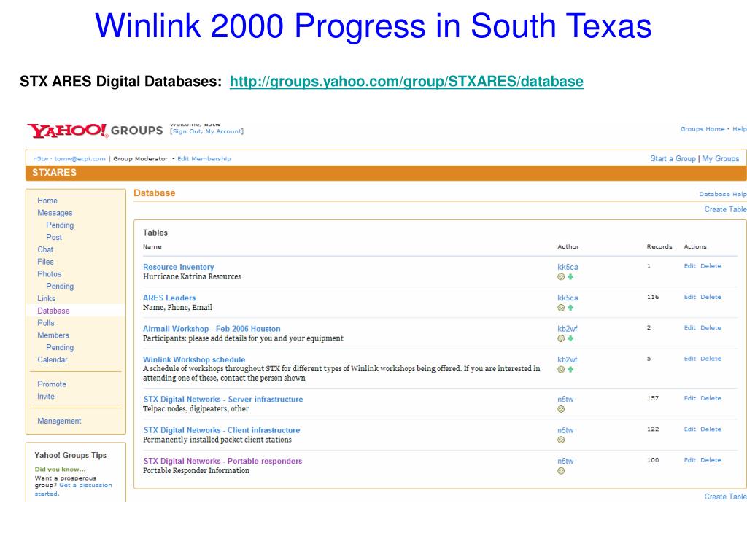747x560 pixels.
Task: Open Members in the sidebar
Action: 53,335
